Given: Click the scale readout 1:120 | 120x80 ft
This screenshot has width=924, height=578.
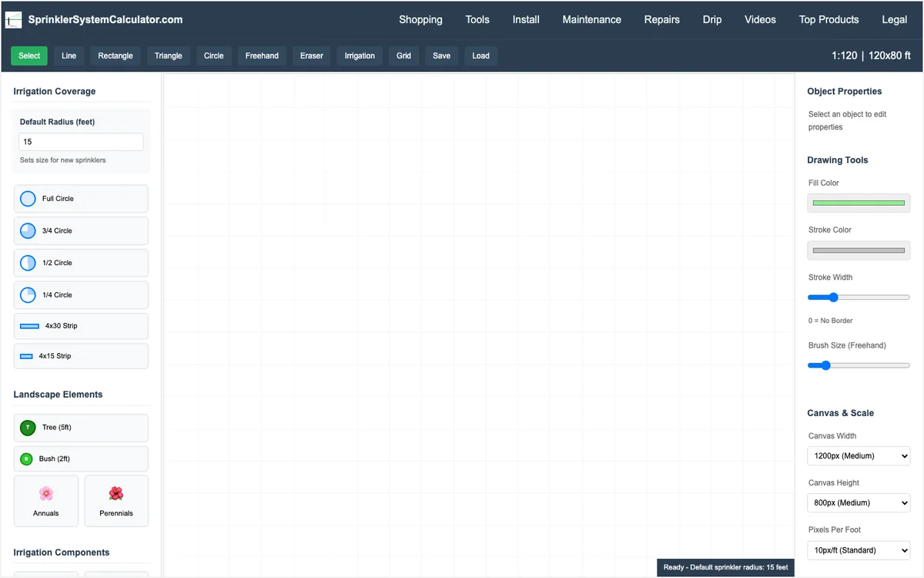Looking at the screenshot, I should click(871, 55).
